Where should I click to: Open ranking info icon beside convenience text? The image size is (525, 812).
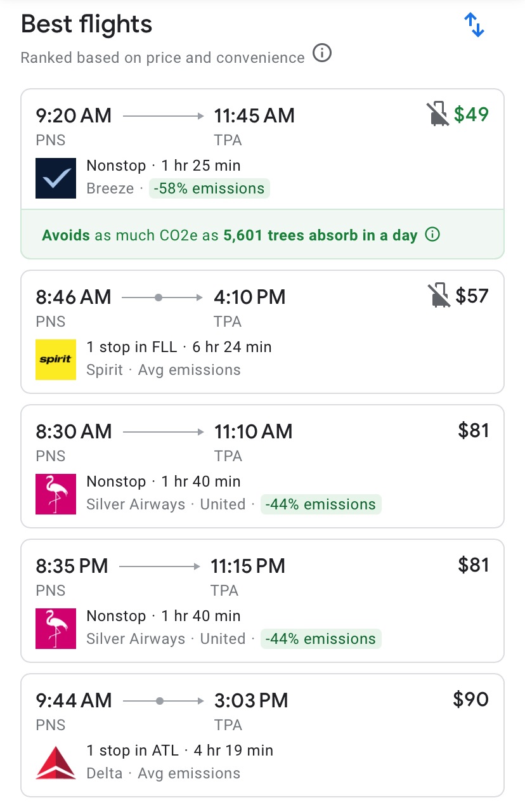(x=322, y=55)
